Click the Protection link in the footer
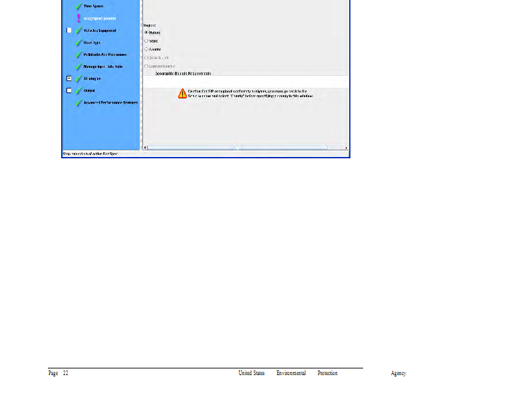Viewport: 532px width, 411px height. point(327,373)
